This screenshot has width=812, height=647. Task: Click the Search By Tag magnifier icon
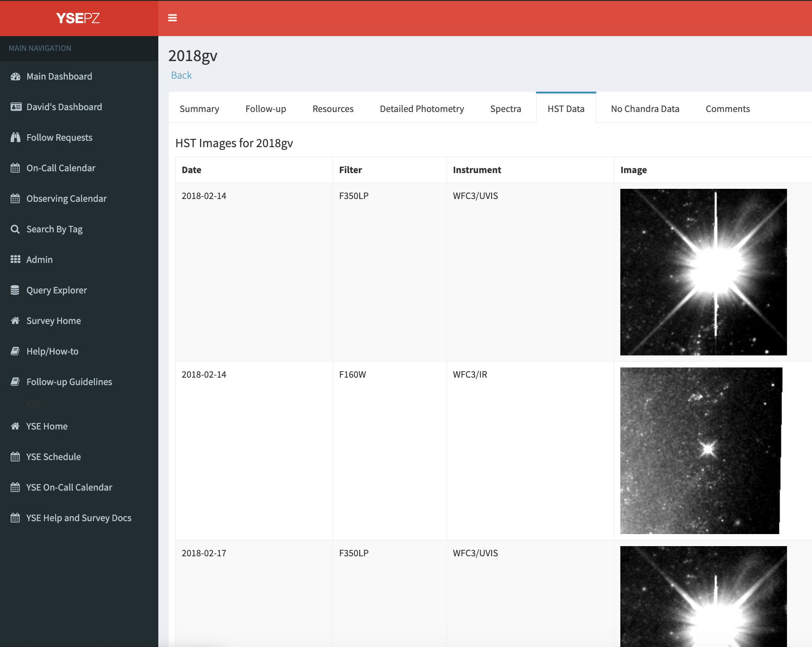tap(15, 229)
